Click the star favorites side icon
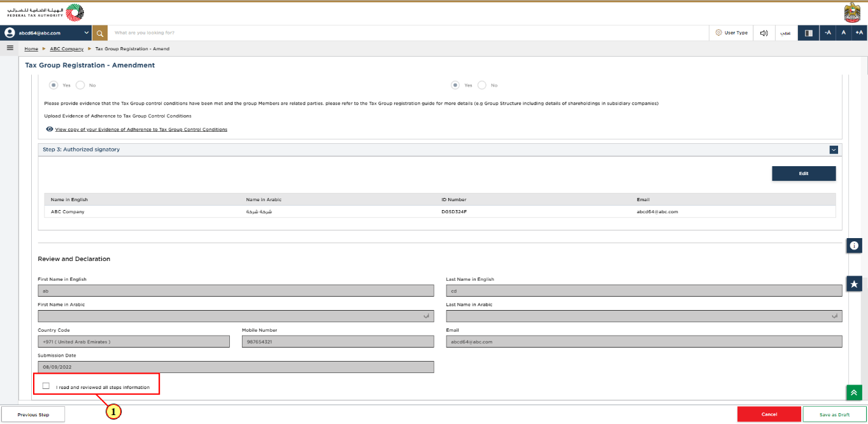The height and width of the screenshot is (424, 868). (x=854, y=284)
